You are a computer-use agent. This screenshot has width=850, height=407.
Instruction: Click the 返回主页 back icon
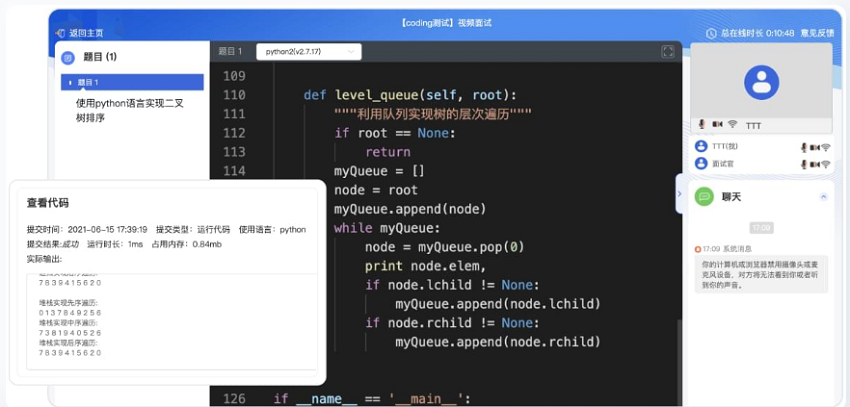(60, 33)
